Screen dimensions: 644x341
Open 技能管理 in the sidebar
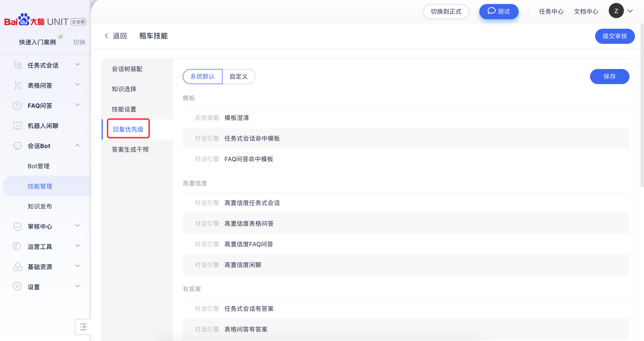pos(47,186)
